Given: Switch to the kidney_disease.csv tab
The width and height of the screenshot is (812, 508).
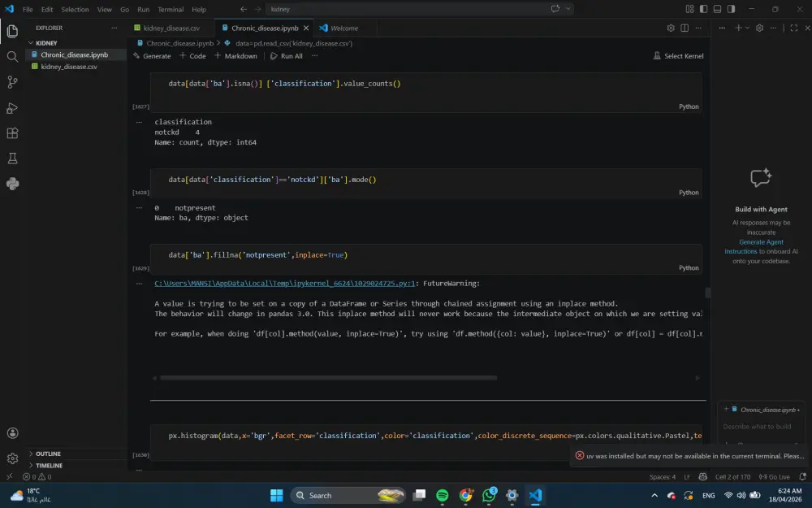Looking at the screenshot, I should [x=169, y=27].
